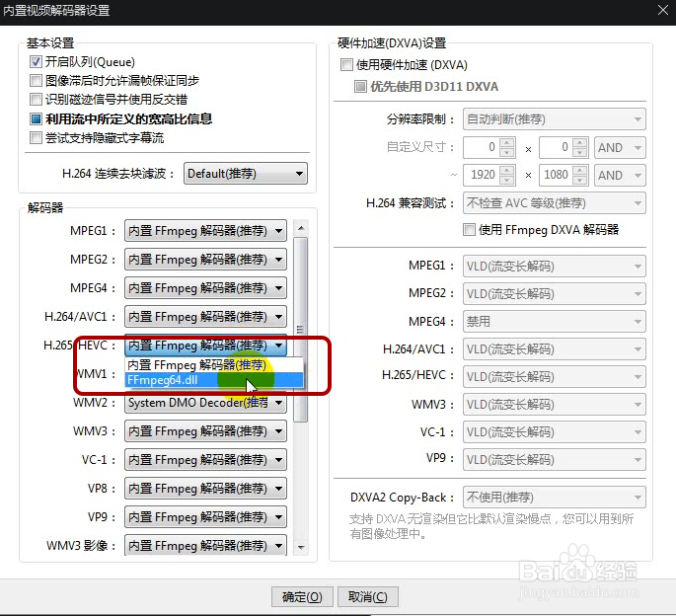Click the 1920 size input field
This screenshot has width=676, height=616.
pyautogui.click(x=481, y=175)
